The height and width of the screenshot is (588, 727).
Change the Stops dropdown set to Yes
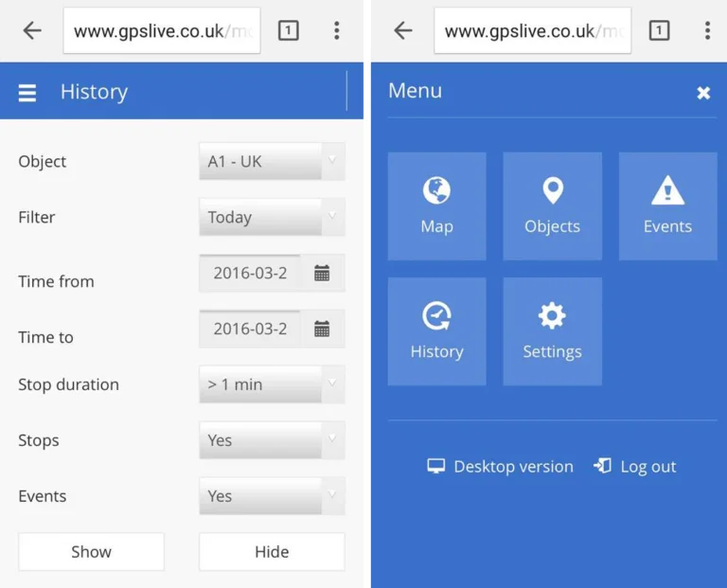click(x=272, y=441)
